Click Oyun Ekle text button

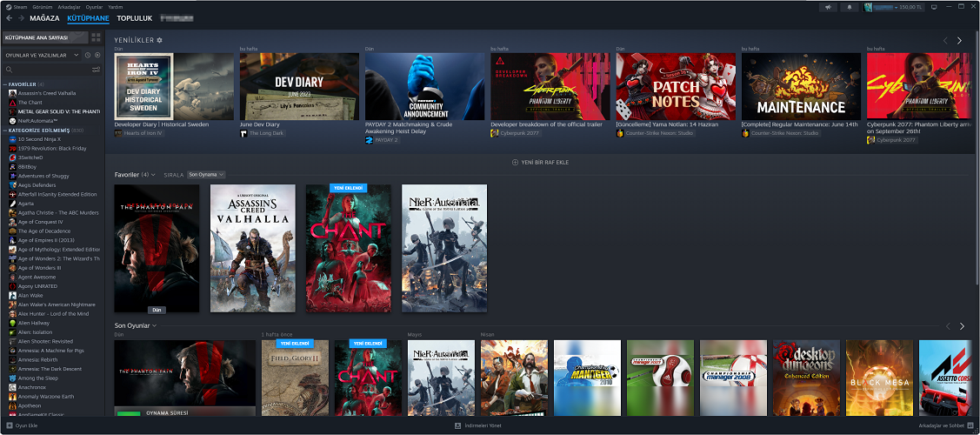[26, 425]
